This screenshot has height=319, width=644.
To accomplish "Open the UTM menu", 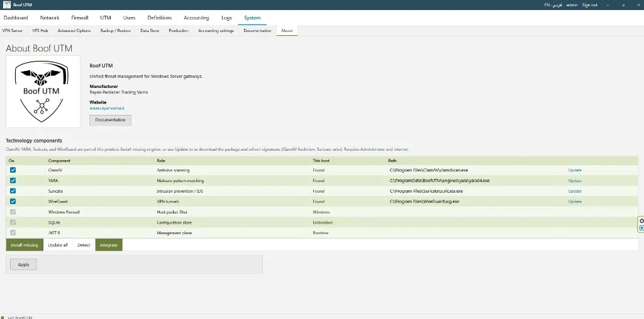I will [106, 18].
